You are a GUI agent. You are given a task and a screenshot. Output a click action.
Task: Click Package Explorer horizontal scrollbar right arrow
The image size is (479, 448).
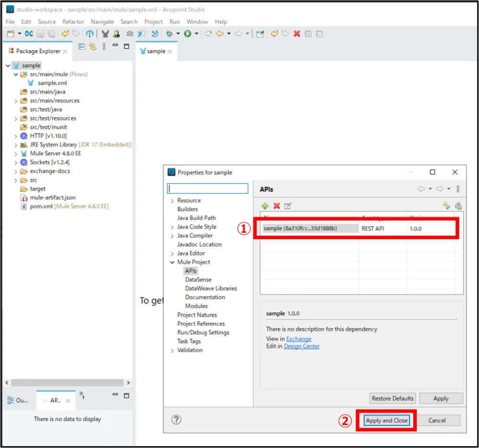pyautogui.click(x=128, y=383)
